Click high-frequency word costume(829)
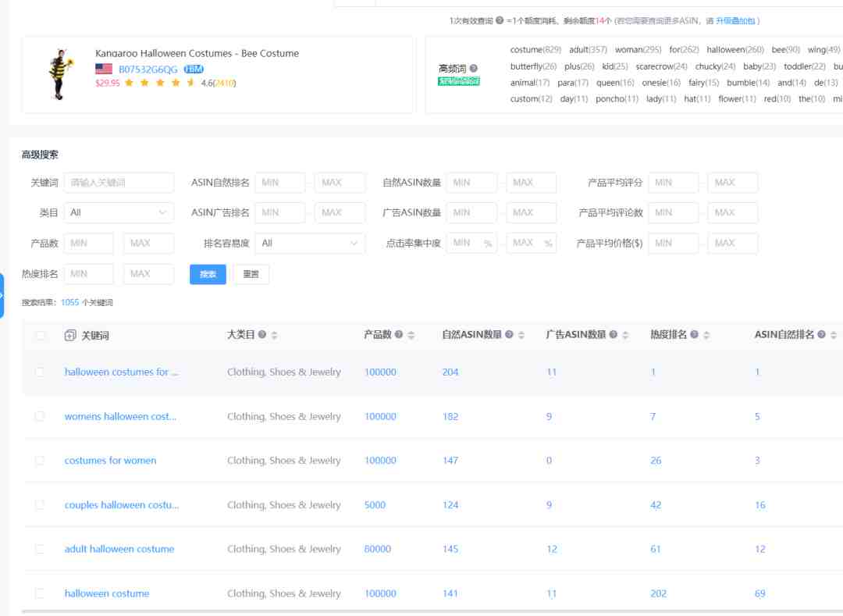 click(x=535, y=49)
